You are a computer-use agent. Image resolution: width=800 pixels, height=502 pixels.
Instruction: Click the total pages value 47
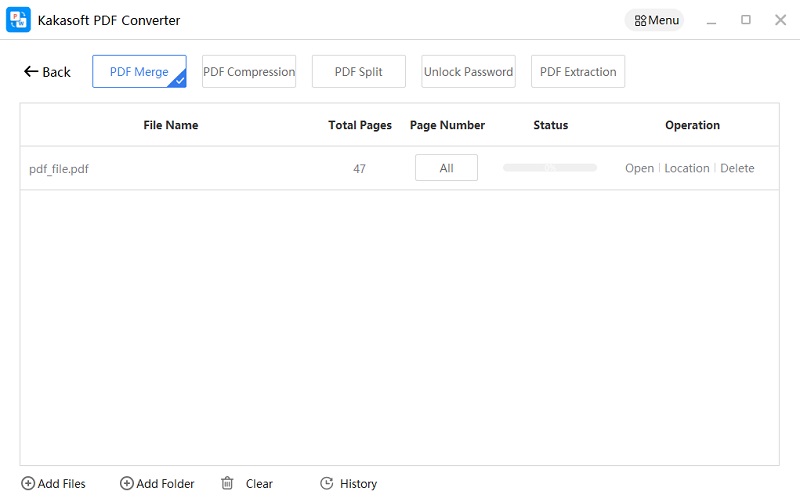tap(359, 168)
